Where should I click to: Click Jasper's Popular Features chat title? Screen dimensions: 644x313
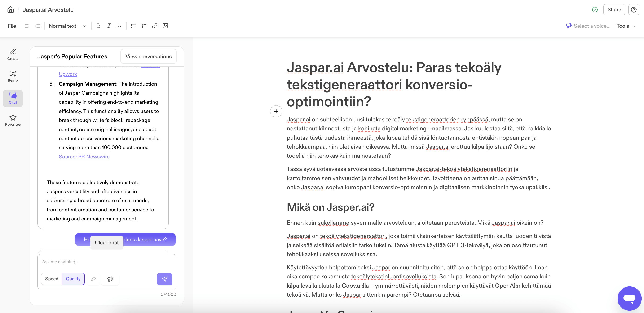pyautogui.click(x=72, y=57)
